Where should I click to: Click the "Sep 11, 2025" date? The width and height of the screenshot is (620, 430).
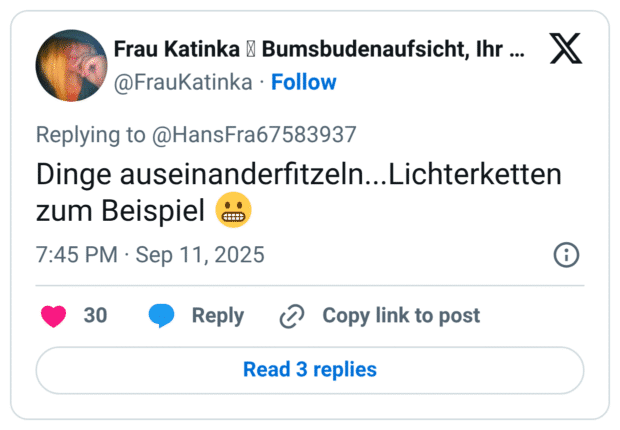[200, 255]
